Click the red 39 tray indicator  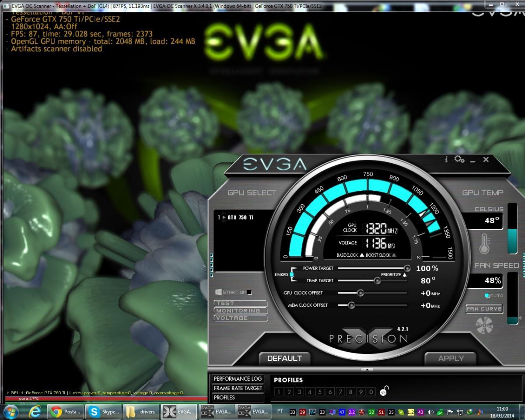(x=303, y=412)
